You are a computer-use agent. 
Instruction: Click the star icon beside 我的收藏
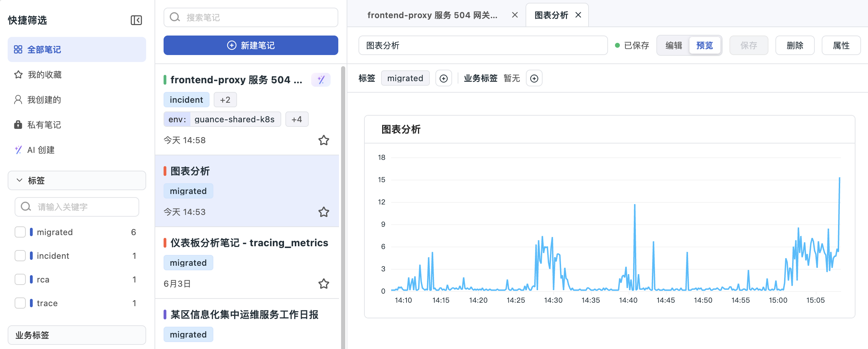(18, 75)
